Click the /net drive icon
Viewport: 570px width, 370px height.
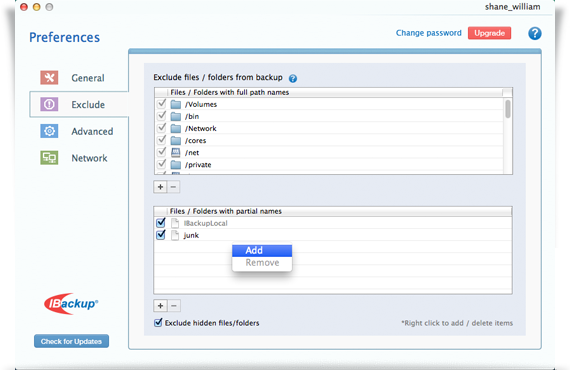pyautogui.click(x=176, y=153)
